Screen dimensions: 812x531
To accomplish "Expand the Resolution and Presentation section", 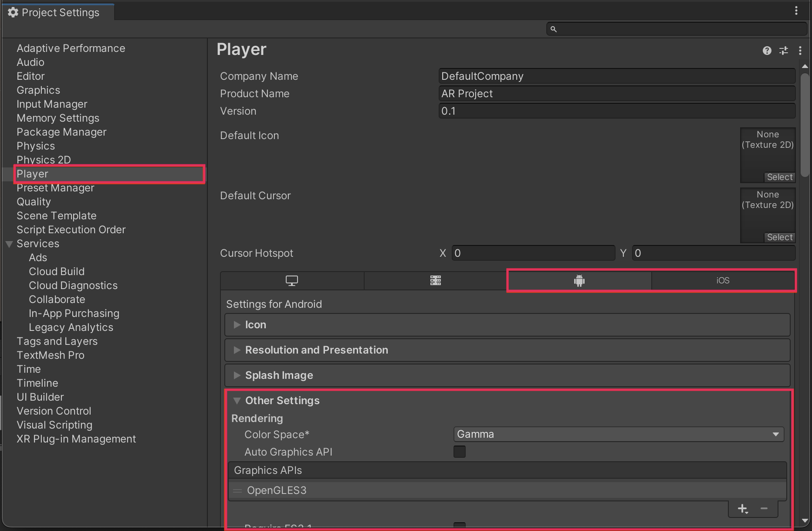I will point(316,350).
